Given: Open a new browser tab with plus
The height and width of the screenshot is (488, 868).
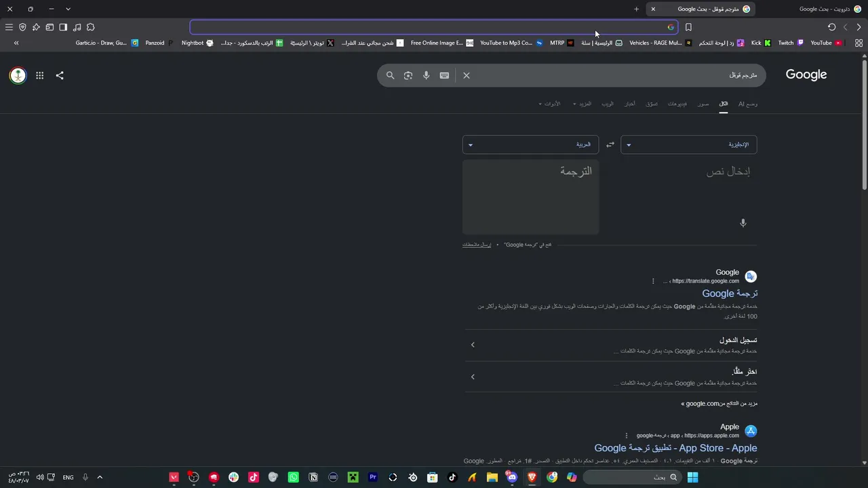Looking at the screenshot, I should tap(636, 9).
